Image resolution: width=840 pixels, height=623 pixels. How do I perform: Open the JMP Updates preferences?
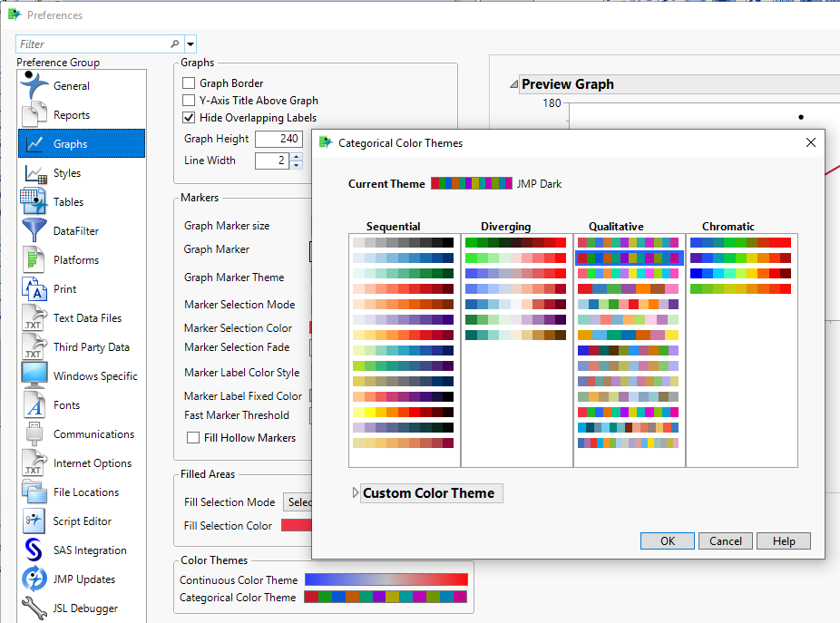coord(82,579)
